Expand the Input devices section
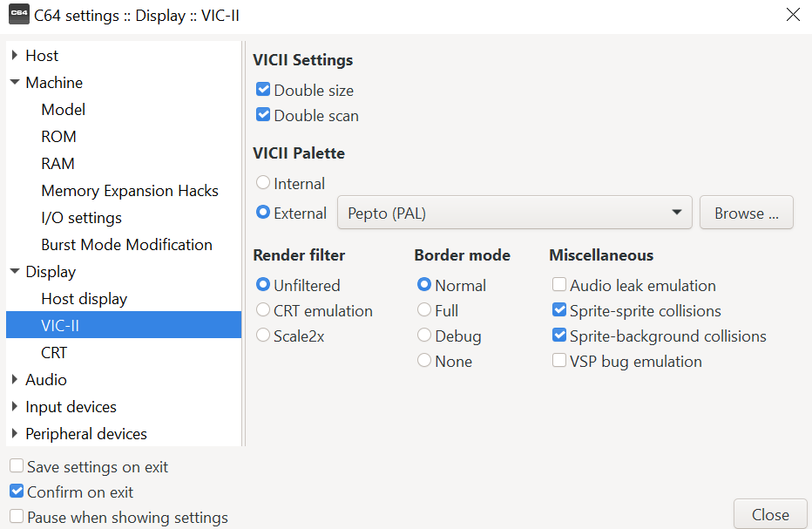The width and height of the screenshot is (812, 529). 15,407
